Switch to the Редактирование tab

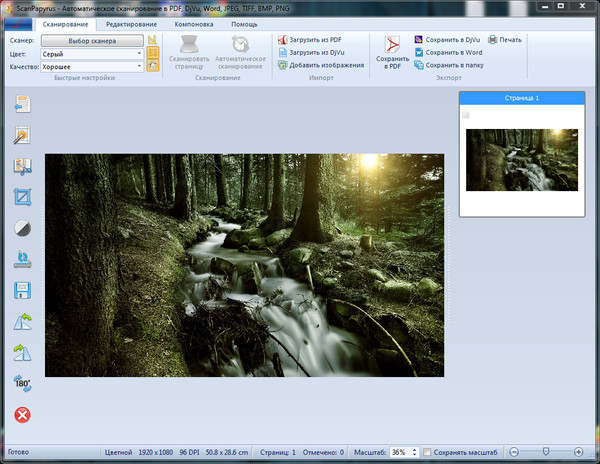point(130,22)
